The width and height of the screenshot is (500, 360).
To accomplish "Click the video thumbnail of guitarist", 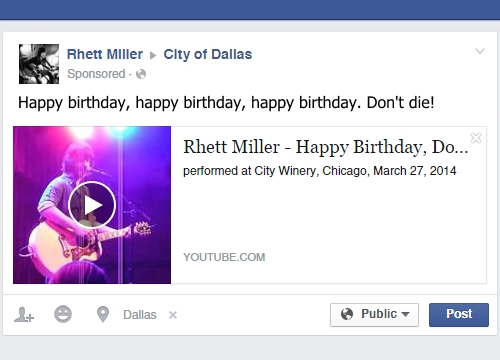I will [92, 205].
